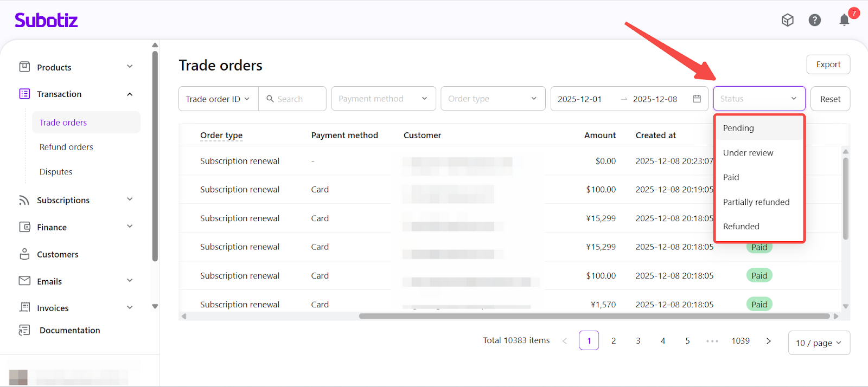Open the Order type dropdown
The image size is (868, 387).
click(x=493, y=99)
